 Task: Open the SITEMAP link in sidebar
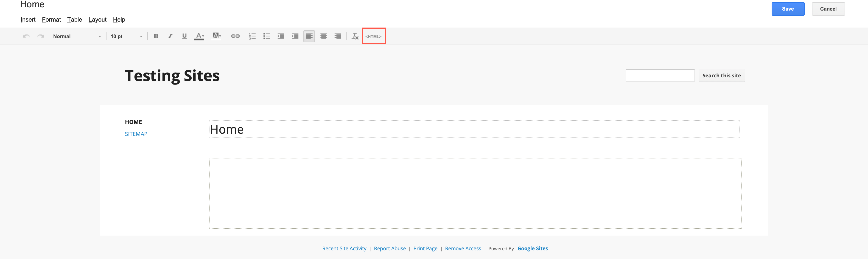click(x=136, y=134)
